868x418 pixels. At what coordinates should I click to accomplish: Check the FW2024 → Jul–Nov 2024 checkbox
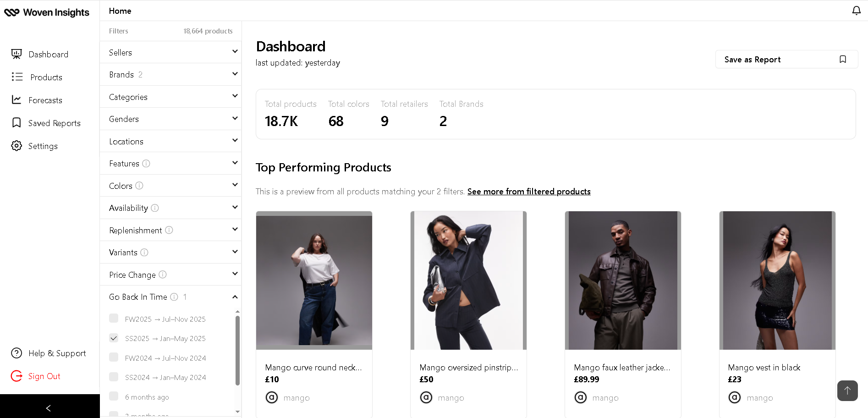click(x=114, y=357)
